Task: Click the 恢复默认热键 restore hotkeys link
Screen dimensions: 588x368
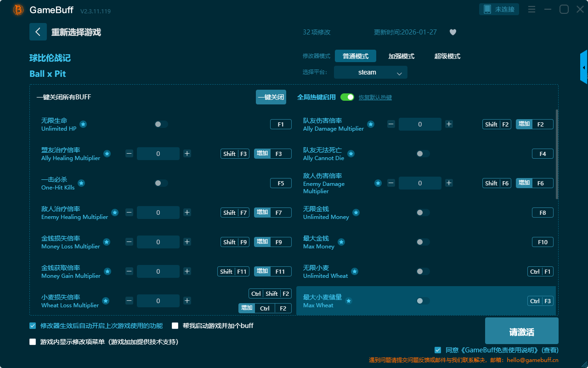Action: (x=375, y=98)
